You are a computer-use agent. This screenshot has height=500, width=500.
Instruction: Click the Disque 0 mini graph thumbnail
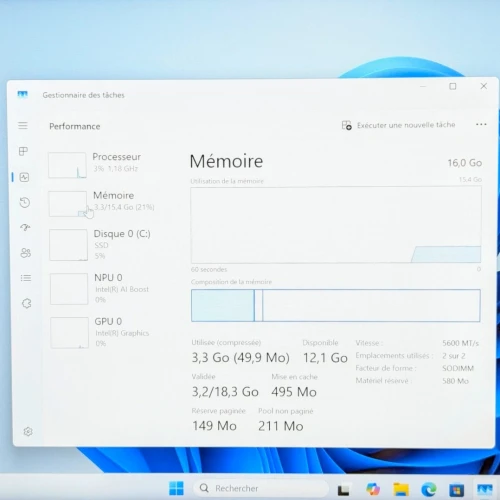point(68,245)
